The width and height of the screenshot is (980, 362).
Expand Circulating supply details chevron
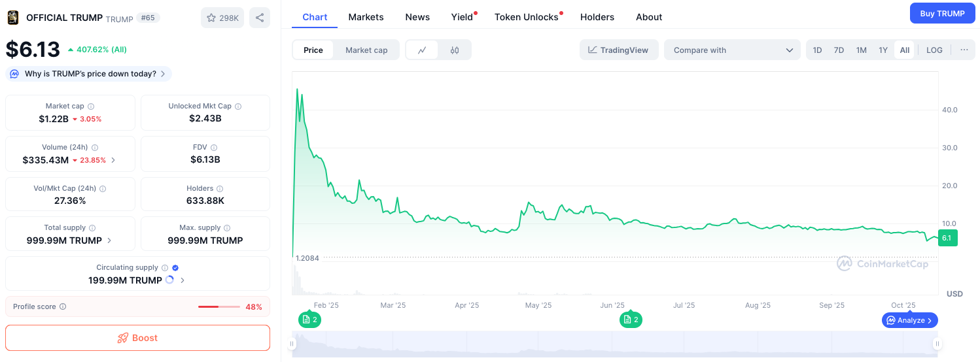183,280
